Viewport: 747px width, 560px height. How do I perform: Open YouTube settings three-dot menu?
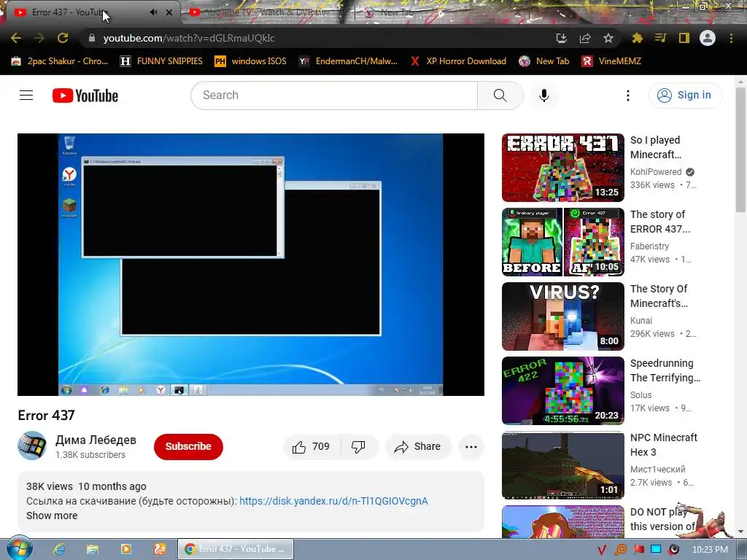pyautogui.click(x=628, y=96)
